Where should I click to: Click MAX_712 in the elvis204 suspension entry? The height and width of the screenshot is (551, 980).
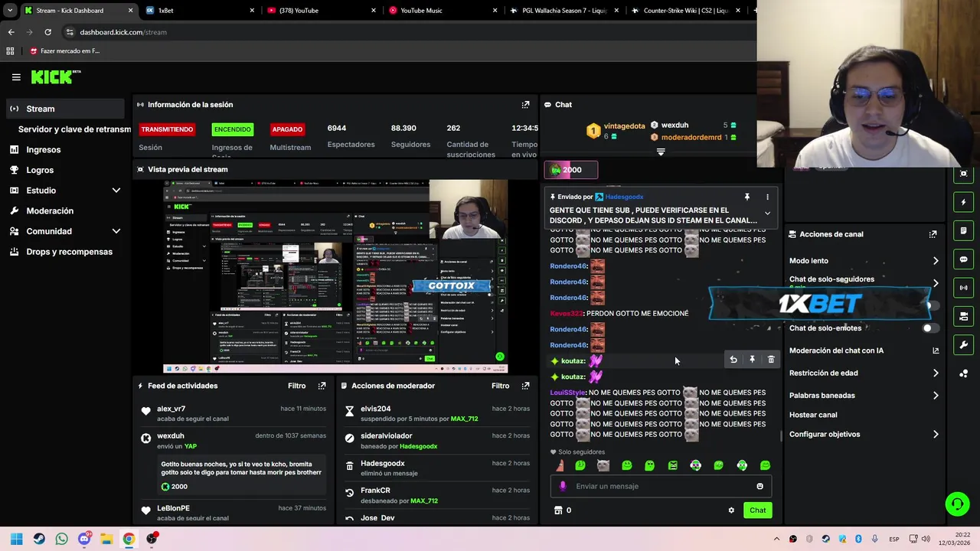(x=464, y=419)
